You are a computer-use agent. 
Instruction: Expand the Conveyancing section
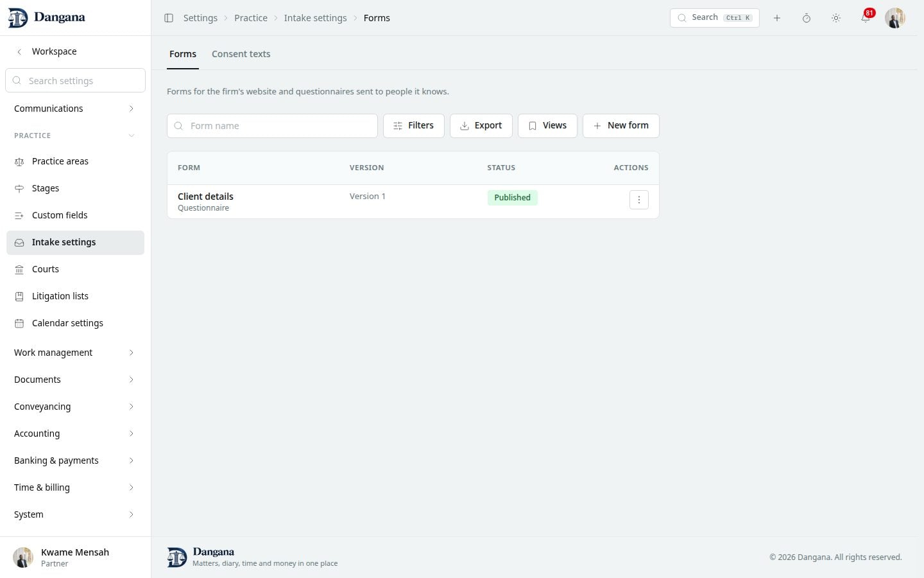click(x=75, y=407)
